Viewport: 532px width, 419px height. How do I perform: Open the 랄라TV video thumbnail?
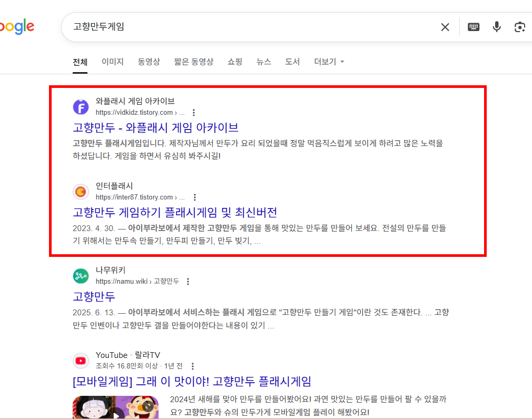point(115,407)
